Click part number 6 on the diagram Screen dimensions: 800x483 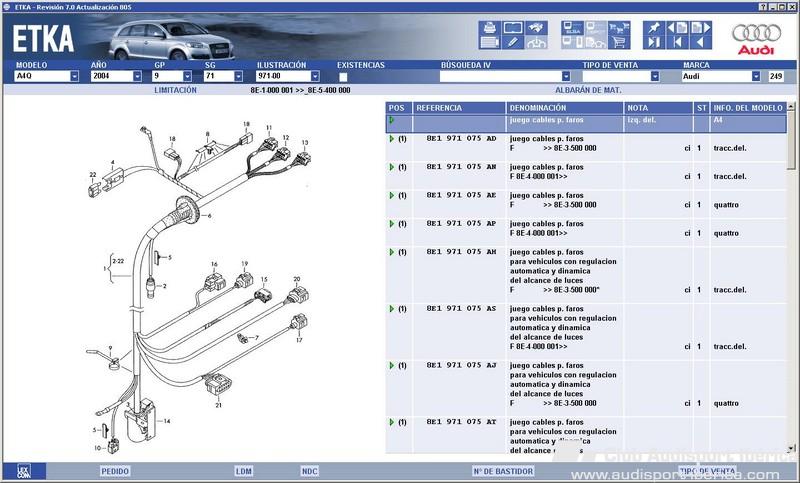pyautogui.click(x=209, y=216)
